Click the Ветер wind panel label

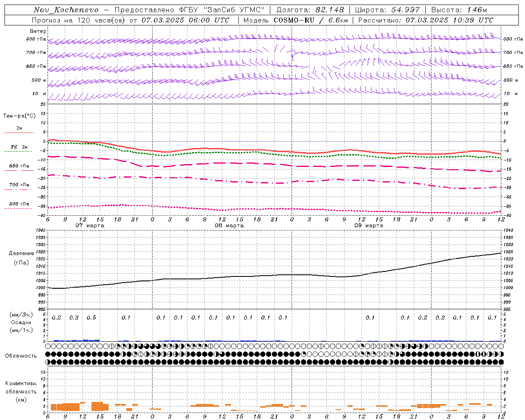point(38,31)
